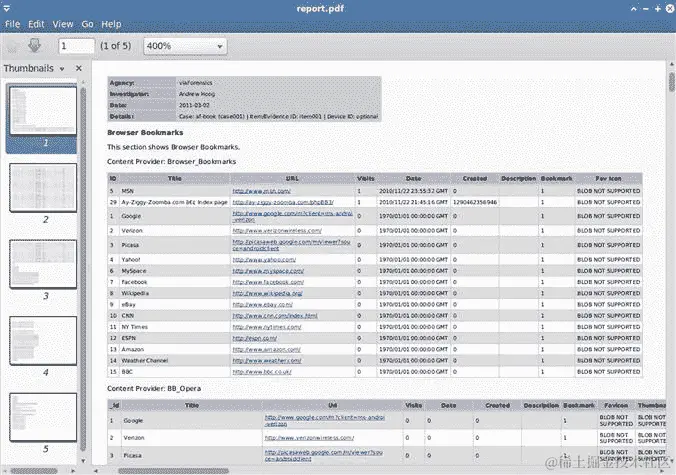Screen dimensions: 676x475
Task: Open the Amazon URL link
Action: click(266, 349)
